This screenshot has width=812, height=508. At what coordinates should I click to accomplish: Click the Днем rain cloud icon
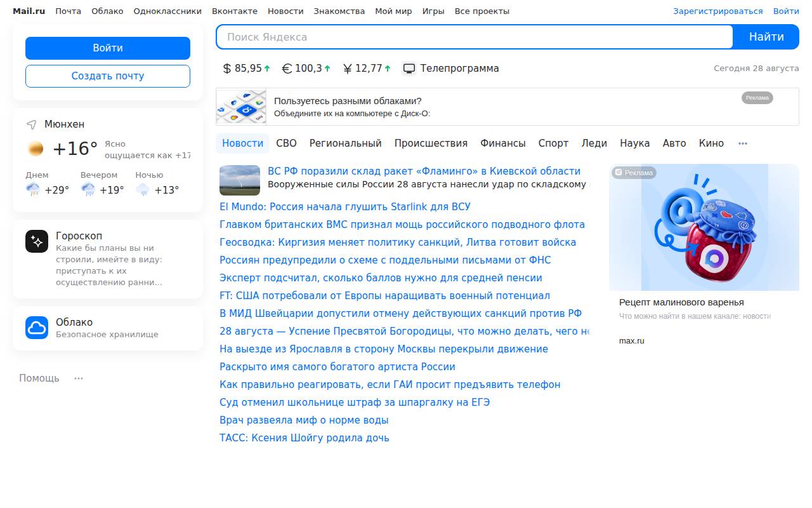pos(33,189)
